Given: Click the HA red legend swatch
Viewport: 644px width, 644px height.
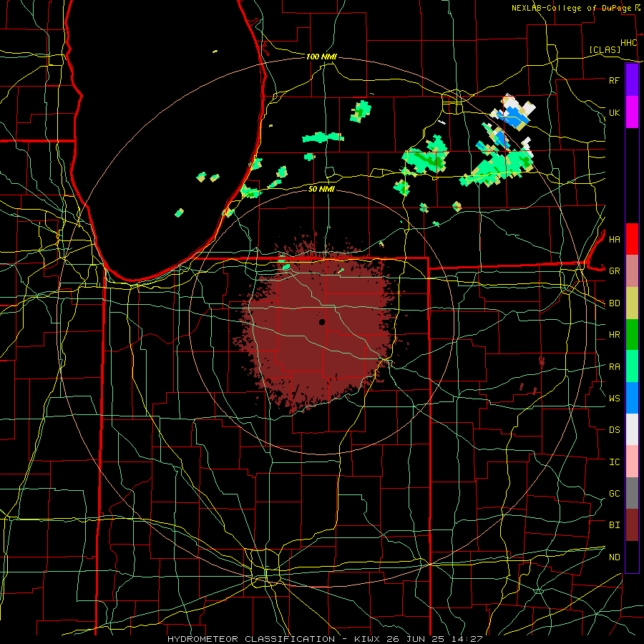Looking at the screenshot, I should (x=632, y=239).
